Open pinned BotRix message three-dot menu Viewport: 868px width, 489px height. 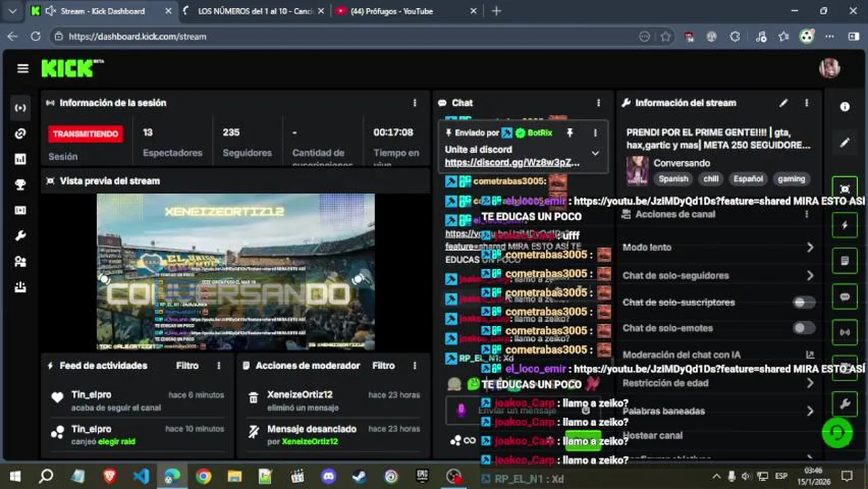tap(595, 133)
